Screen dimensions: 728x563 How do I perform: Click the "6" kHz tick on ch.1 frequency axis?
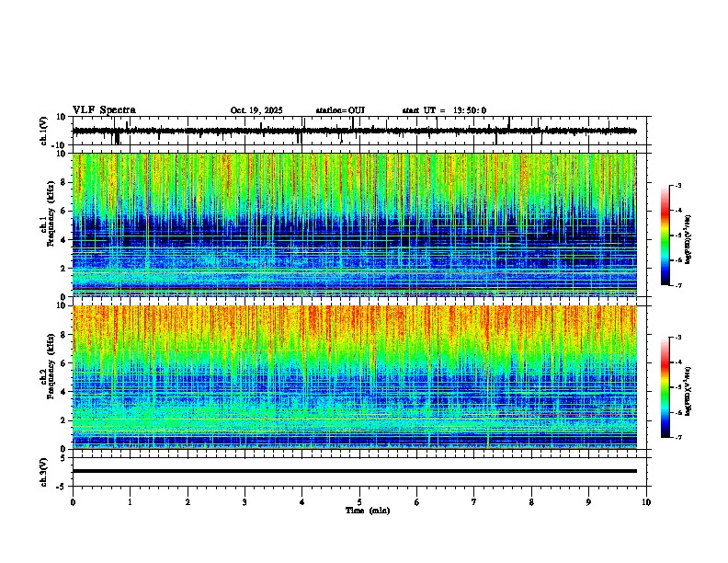point(64,211)
